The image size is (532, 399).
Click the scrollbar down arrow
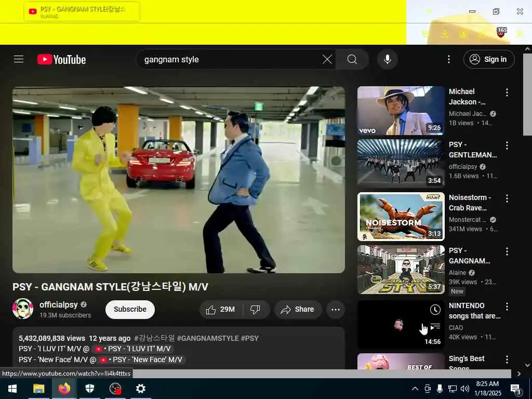527,365
